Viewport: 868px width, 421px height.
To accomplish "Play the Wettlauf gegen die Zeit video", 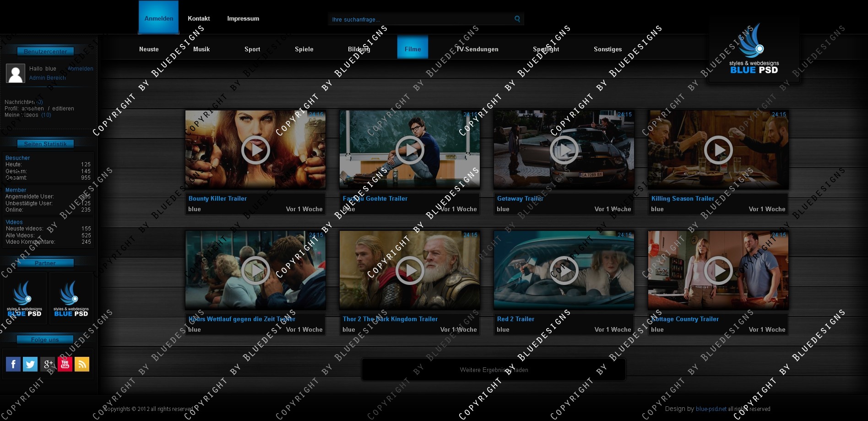I will click(x=255, y=270).
